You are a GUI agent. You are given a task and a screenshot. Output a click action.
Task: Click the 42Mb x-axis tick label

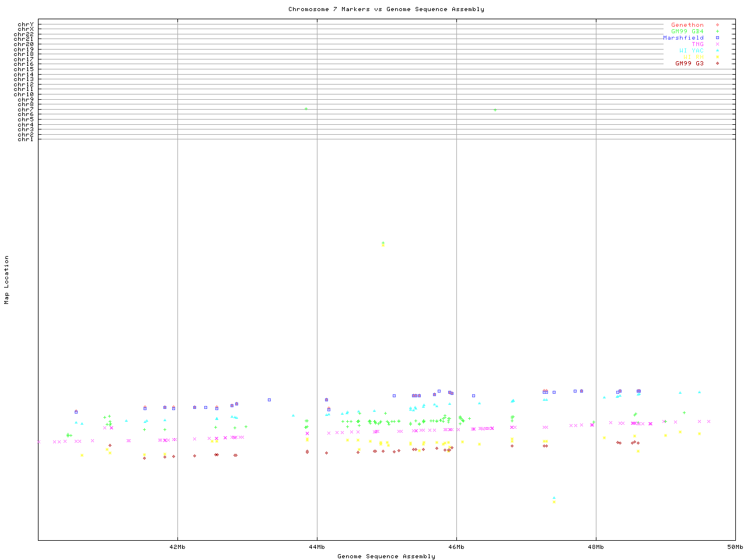pyautogui.click(x=177, y=547)
